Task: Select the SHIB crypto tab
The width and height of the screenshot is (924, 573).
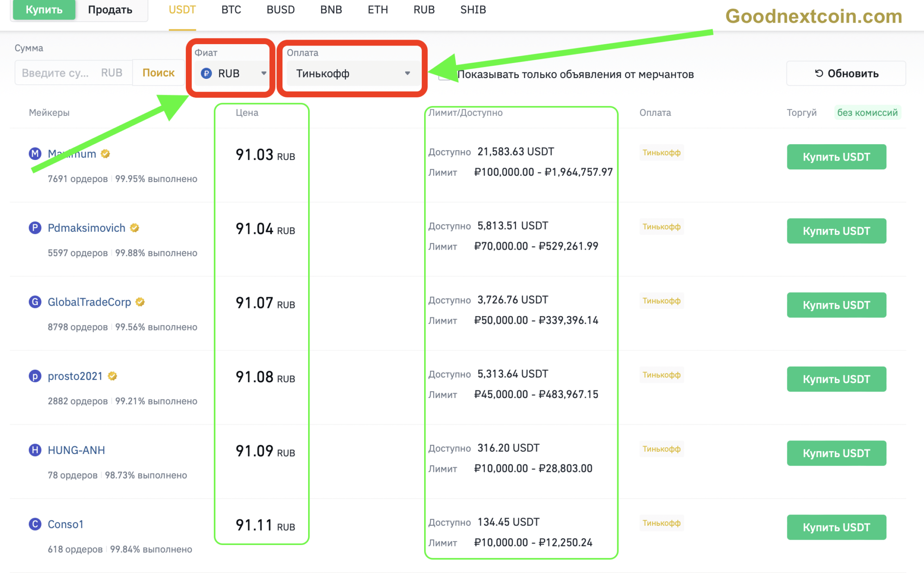Action: click(473, 9)
